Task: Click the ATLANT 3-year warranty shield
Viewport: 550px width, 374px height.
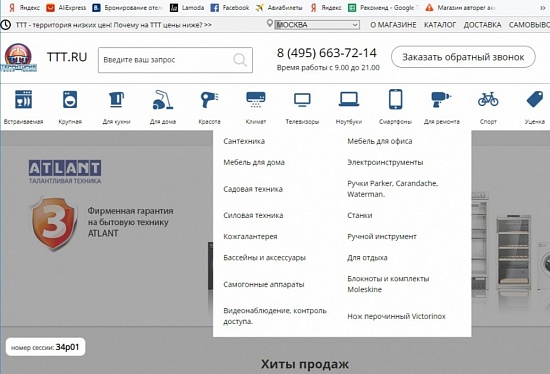Action: click(x=54, y=223)
